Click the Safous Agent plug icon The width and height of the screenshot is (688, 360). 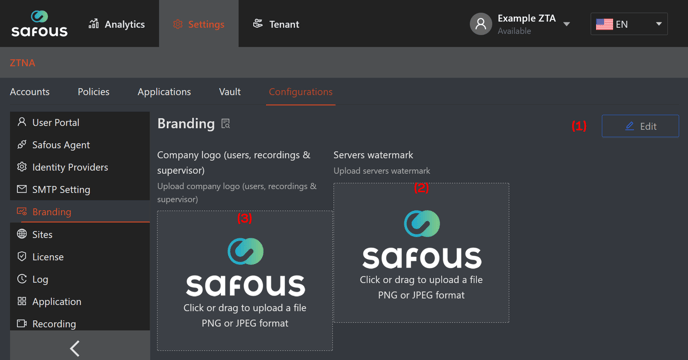pos(22,144)
